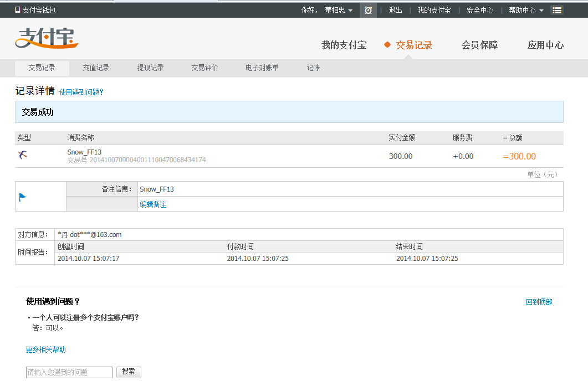Switch to 交易评价 tab

(204, 68)
